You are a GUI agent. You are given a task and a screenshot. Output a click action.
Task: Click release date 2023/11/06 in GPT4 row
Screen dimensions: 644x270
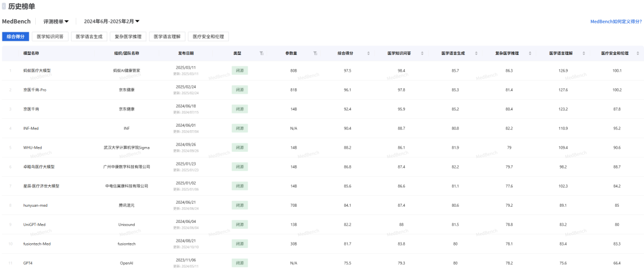tap(185, 260)
